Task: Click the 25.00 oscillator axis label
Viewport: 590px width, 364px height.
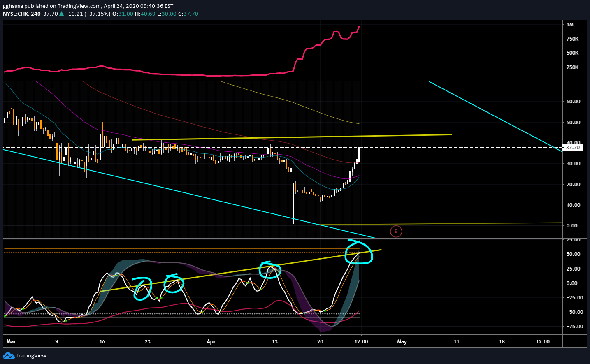Action: coord(573,269)
